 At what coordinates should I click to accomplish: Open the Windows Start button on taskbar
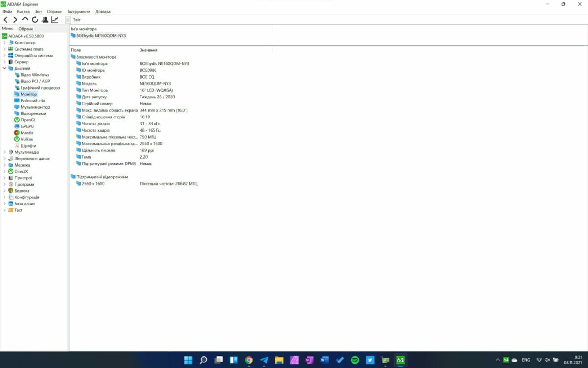click(x=188, y=360)
